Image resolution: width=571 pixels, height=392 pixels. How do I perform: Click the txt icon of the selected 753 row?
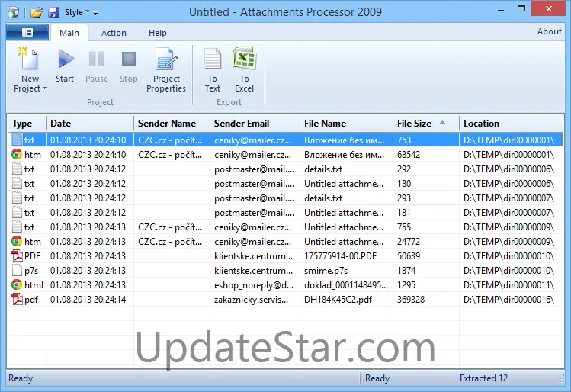tap(17, 140)
